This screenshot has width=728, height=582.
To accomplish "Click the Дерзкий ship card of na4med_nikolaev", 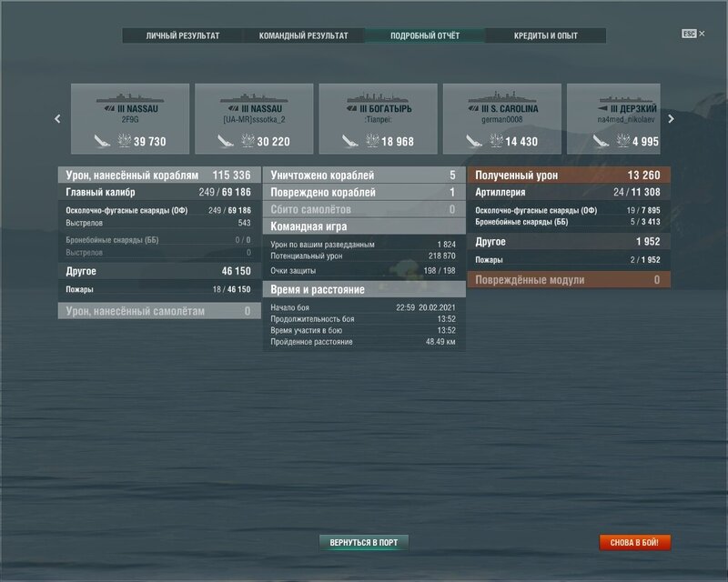I will (612, 118).
